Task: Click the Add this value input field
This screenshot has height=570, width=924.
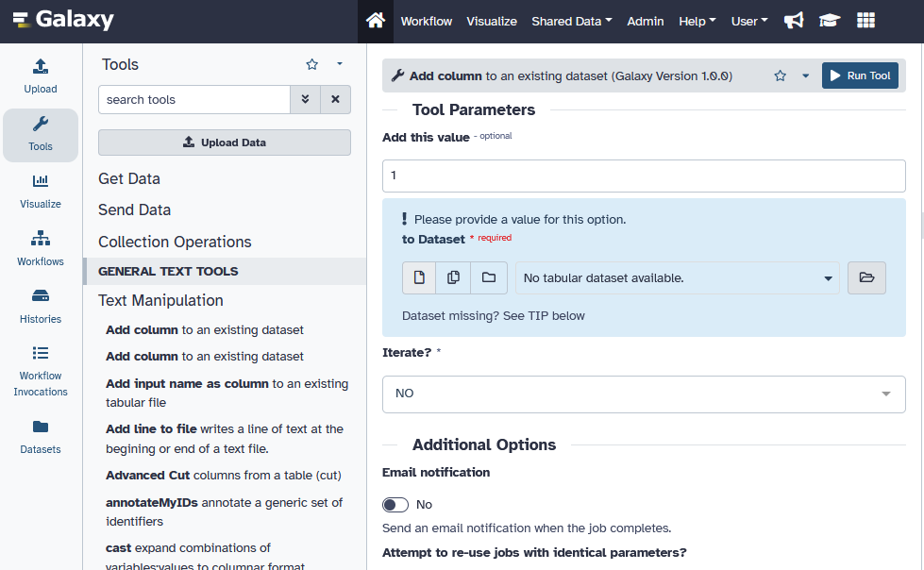Action: [x=643, y=176]
